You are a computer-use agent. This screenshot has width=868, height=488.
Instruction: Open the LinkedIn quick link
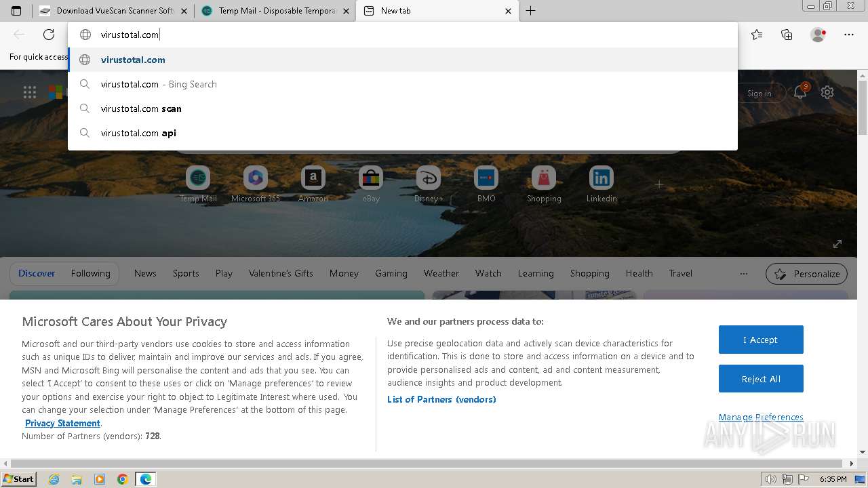coord(601,184)
